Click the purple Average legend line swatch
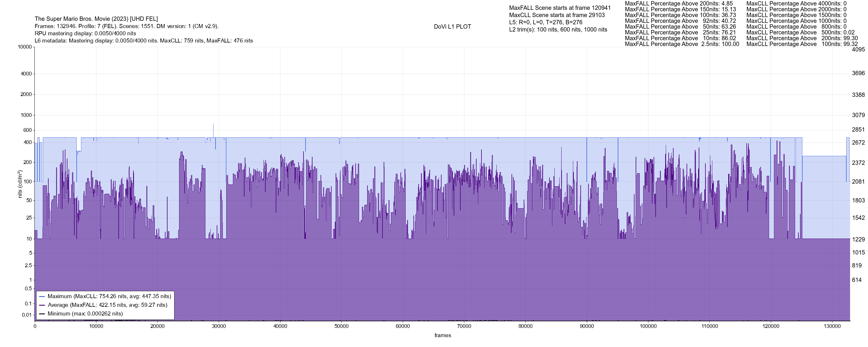The image size is (868, 347). 42,305
